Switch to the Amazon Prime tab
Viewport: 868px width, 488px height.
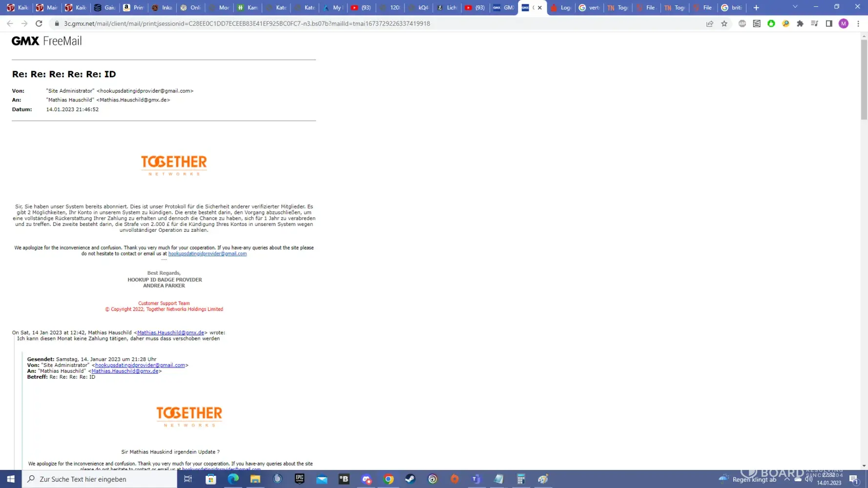[133, 7]
